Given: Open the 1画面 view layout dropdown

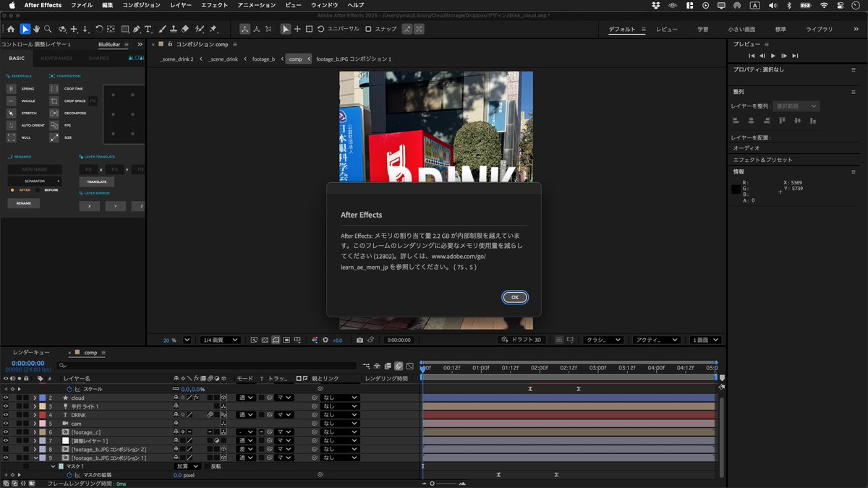Looking at the screenshot, I should 706,340.
